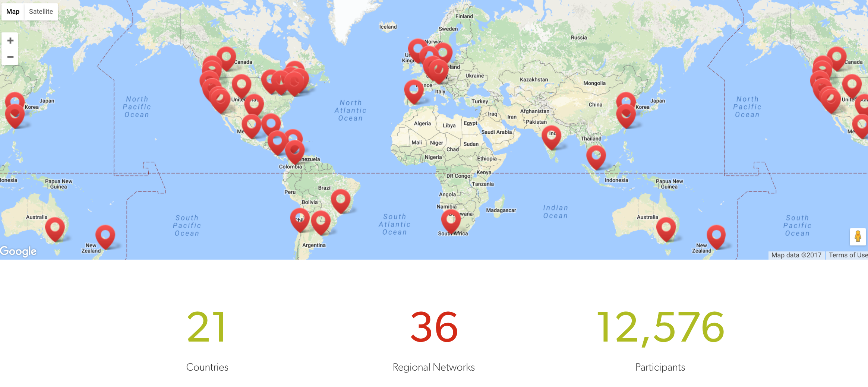Viewport: 868px width, 387px height.
Task: Click the pin on New Zealand right side
Action: pyautogui.click(x=716, y=237)
